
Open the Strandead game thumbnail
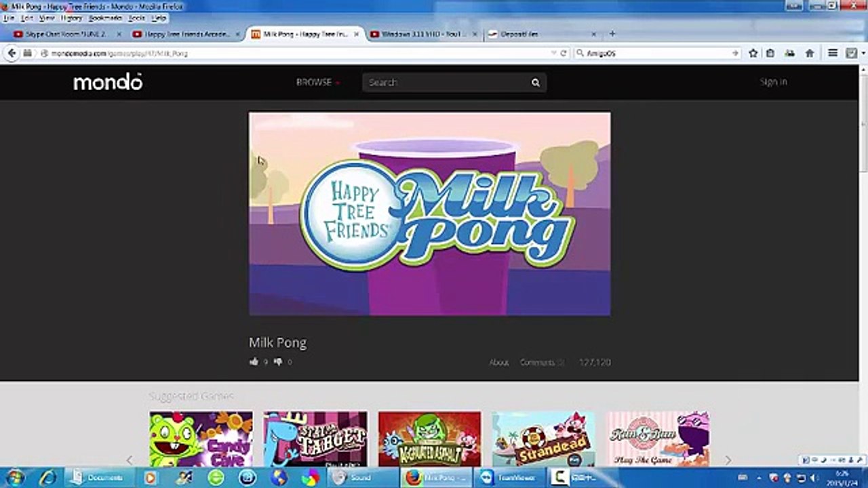544,439
